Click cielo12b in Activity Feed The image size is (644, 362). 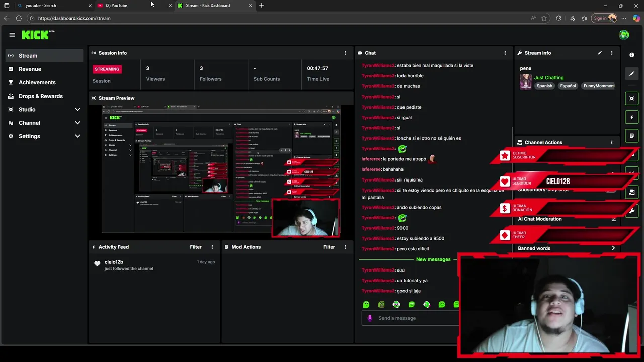click(114, 262)
